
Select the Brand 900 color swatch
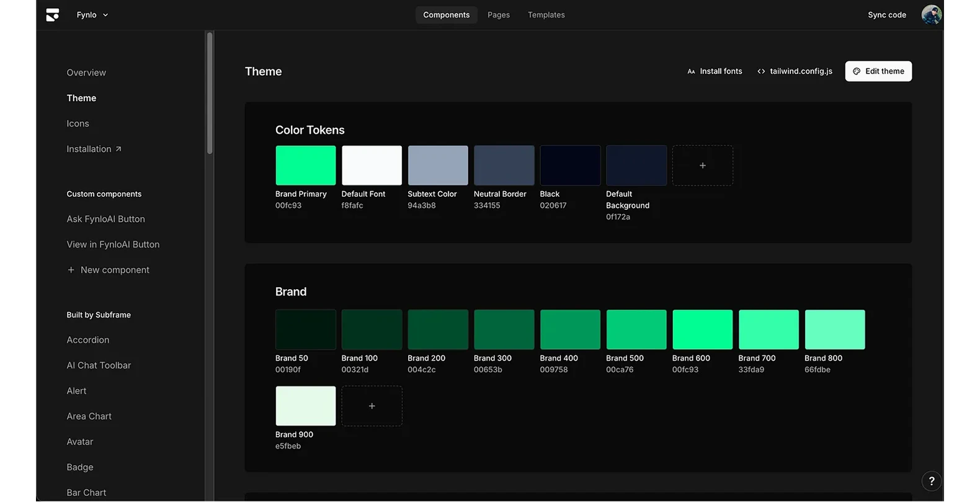(x=305, y=406)
